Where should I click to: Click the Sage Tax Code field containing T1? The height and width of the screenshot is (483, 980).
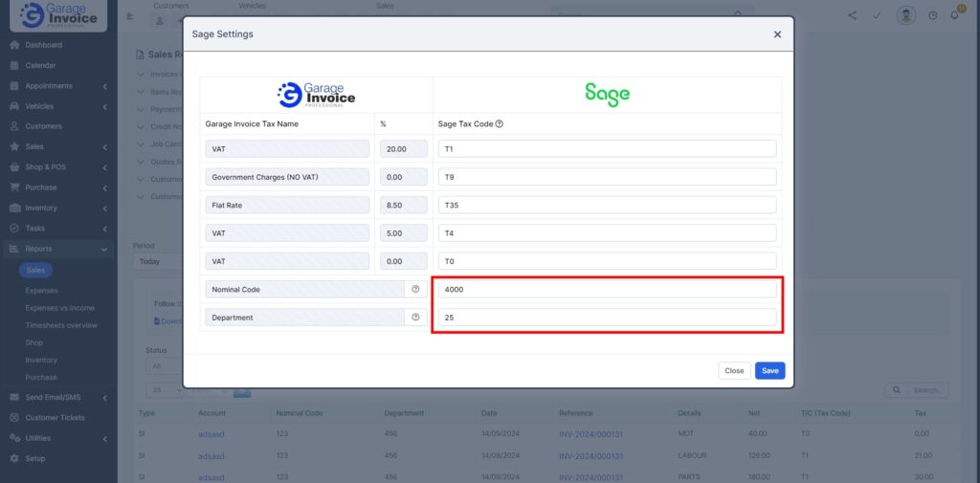pos(607,148)
